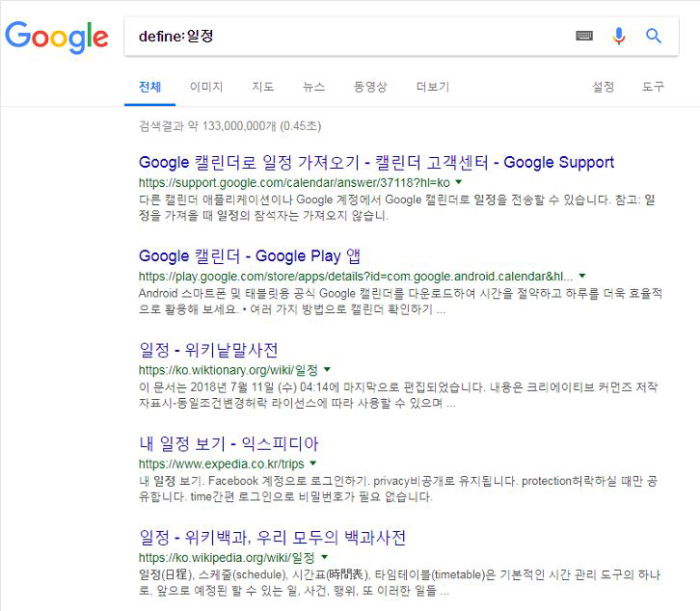This screenshot has width=700, height=611.
Task: Open the 더보기 menu
Action: [433, 87]
